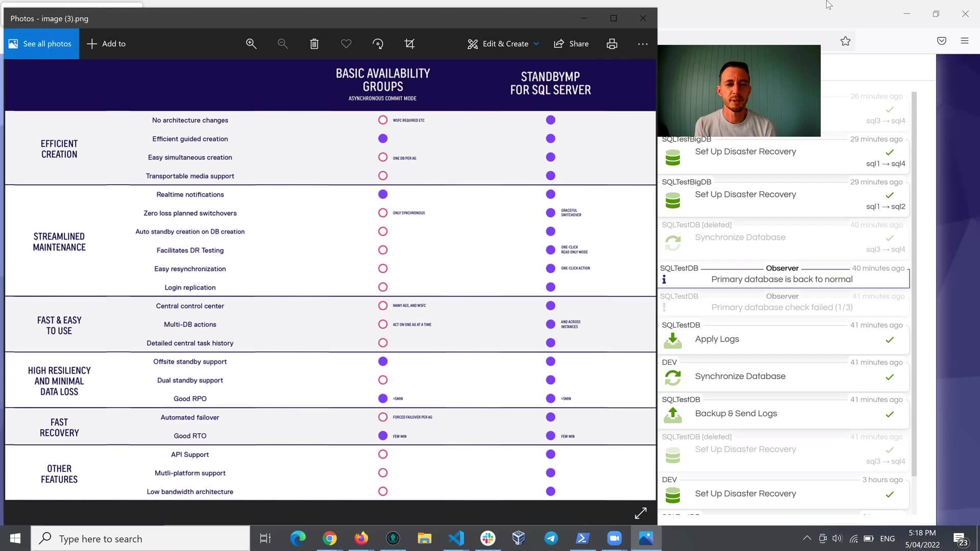Open the browser hamburger menu

pos(964,41)
